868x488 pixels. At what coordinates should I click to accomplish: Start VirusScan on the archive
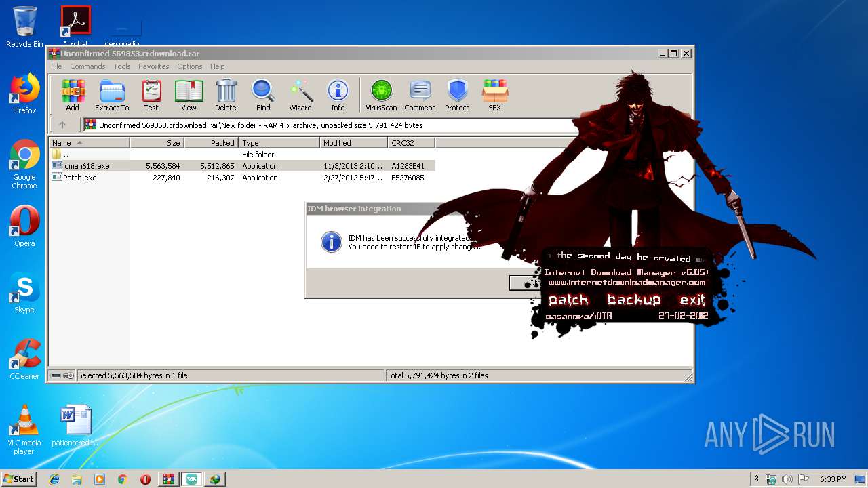tap(381, 96)
